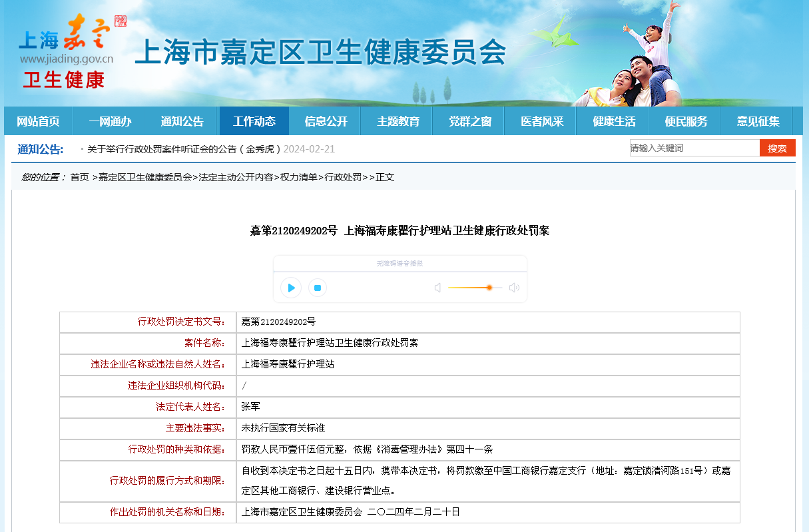Go to 行政处罚 in the breadcrumb

[x=343, y=177]
